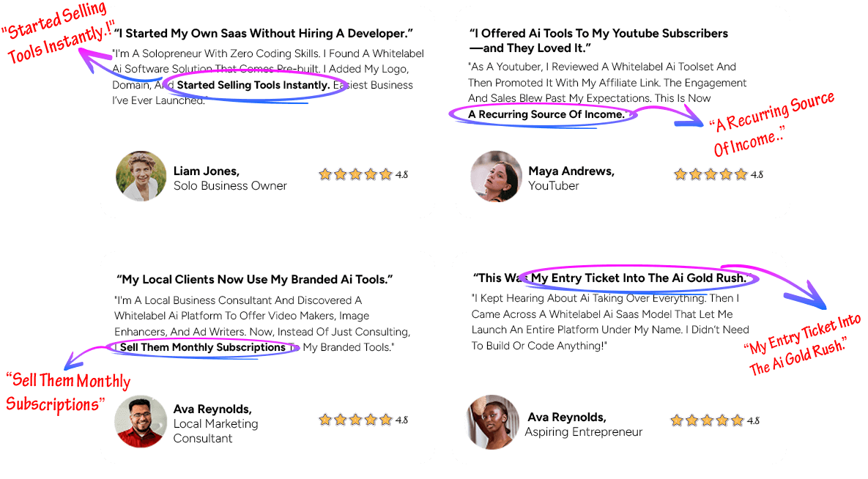
Task: Click Maya Andrews' avatar picture
Action: [x=496, y=176]
